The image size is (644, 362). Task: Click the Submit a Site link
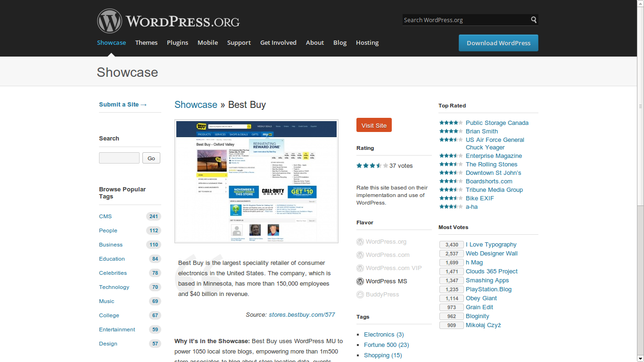pyautogui.click(x=123, y=105)
